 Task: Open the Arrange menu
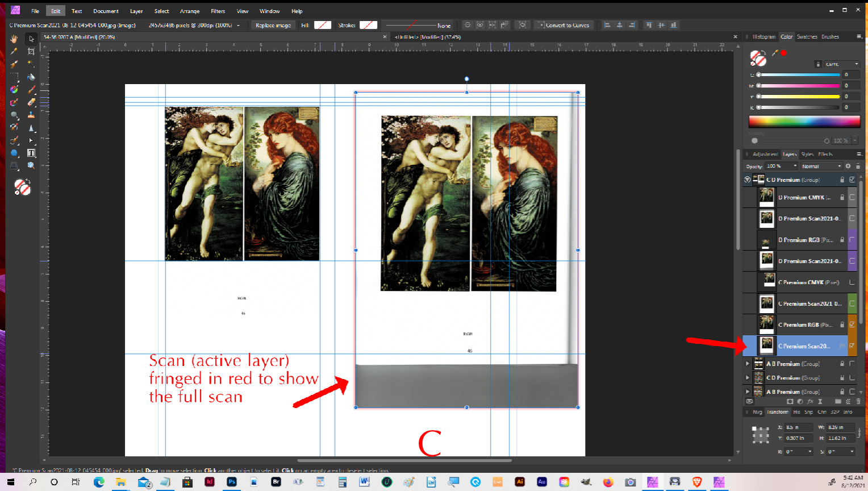click(x=190, y=11)
